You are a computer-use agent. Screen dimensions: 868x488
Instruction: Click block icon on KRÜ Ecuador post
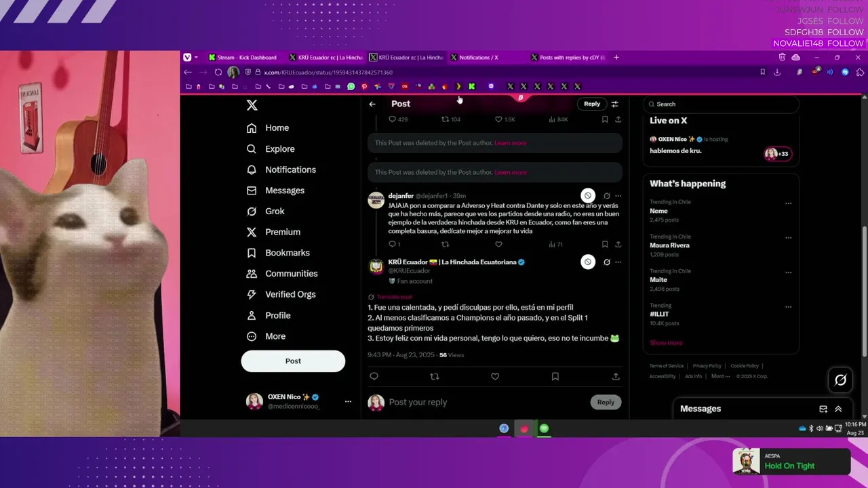(x=588, y=262)
